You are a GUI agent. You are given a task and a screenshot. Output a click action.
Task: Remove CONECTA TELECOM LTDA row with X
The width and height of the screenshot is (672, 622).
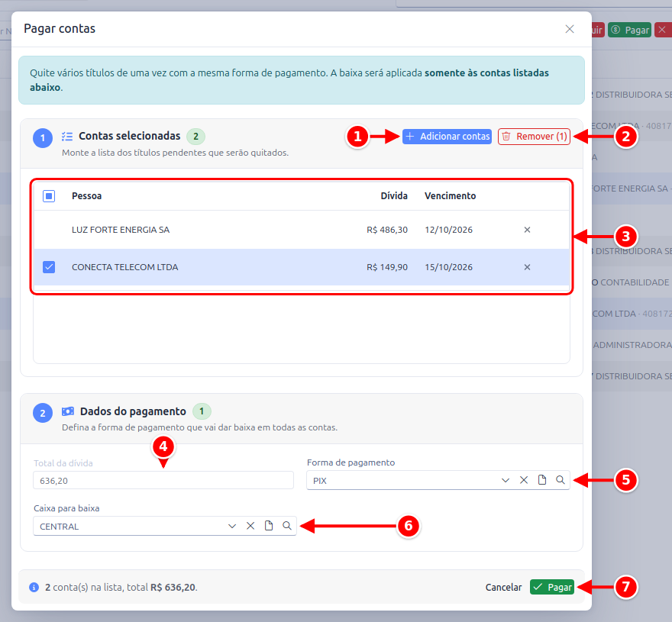coord(527,267)
